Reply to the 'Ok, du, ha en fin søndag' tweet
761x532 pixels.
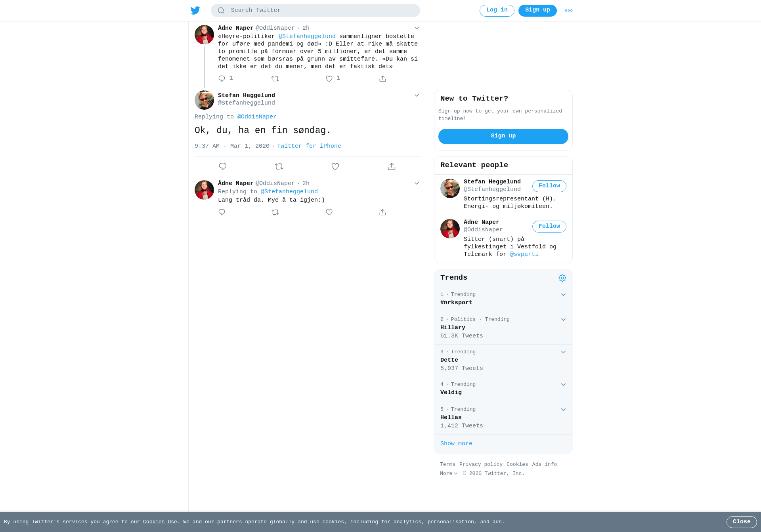[223, 166]
